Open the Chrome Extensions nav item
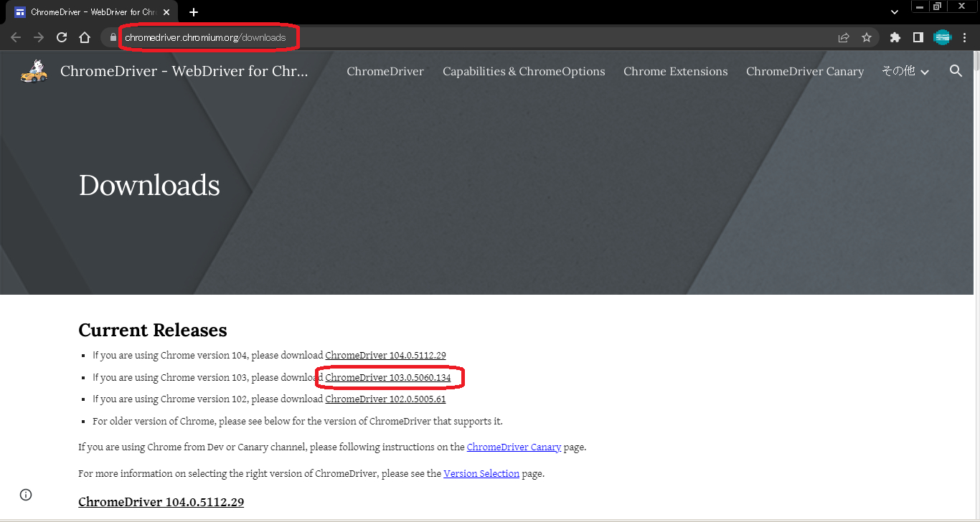Image resolution: width=980 pixels, height=522 pixels. click(676, 72)
